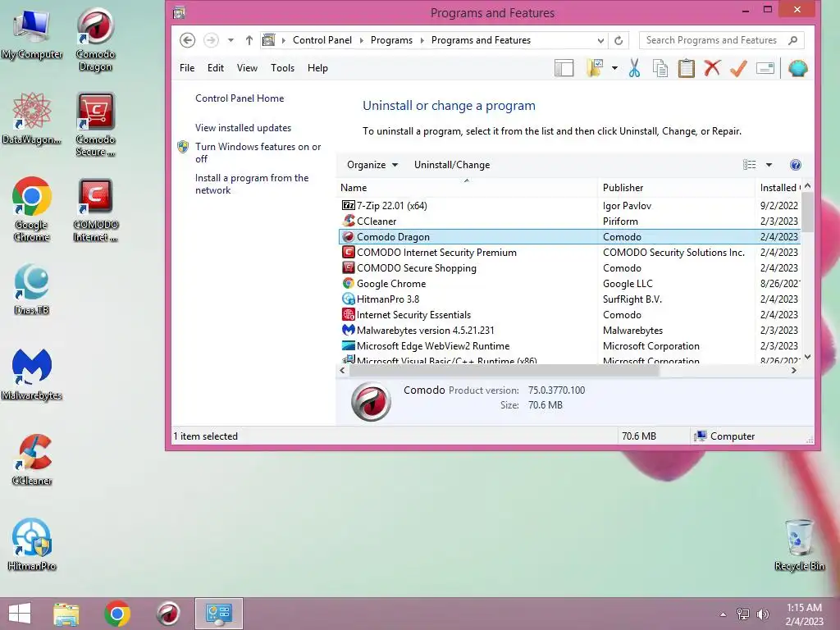
Task: Open the View menu
Action: point(247,68)
